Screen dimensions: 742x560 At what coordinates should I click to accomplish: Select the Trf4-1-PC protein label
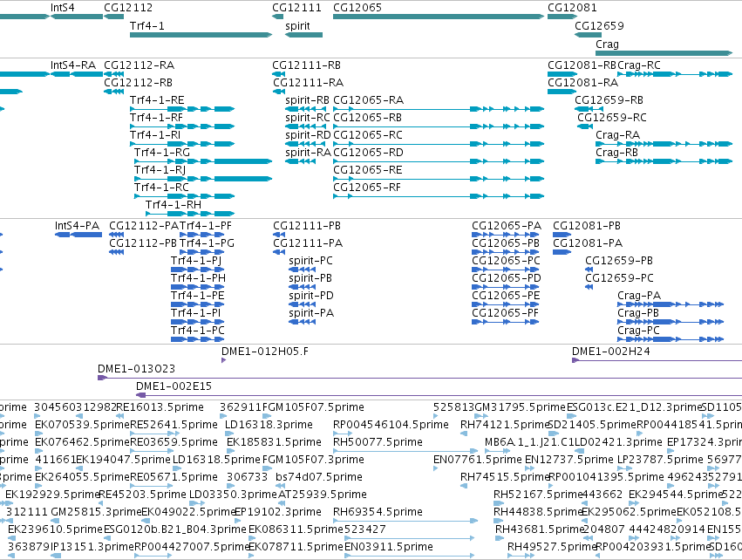click(198, 331)
